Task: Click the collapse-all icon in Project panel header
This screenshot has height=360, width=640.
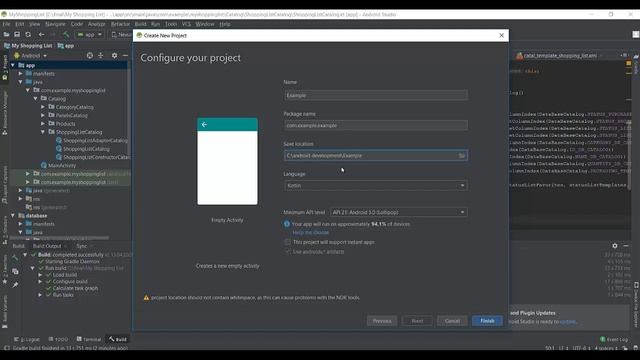Action: pyautogui.click(x=101, y=56)
